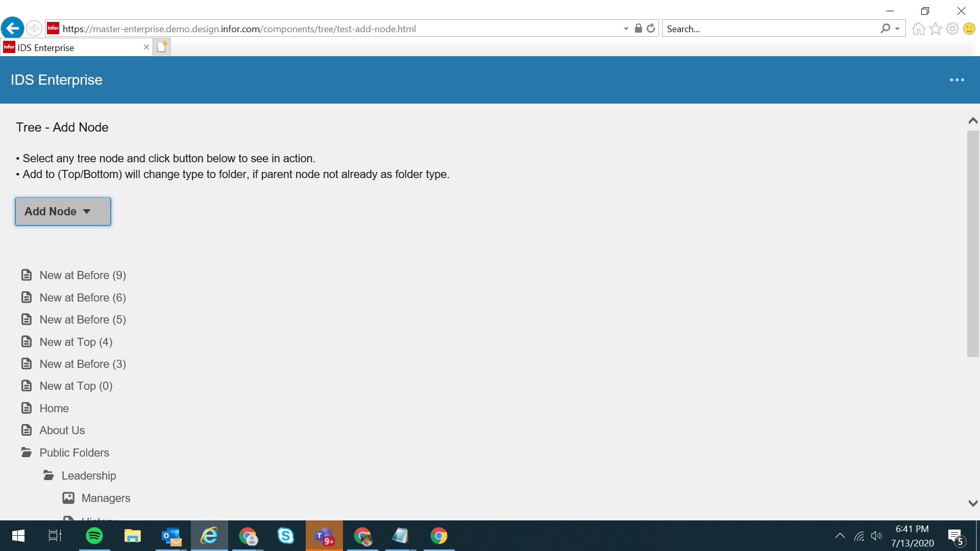This screenshot has width=980, height=551.
Task: Click the Managers node image icon
Action: click(x=68, y=498)
